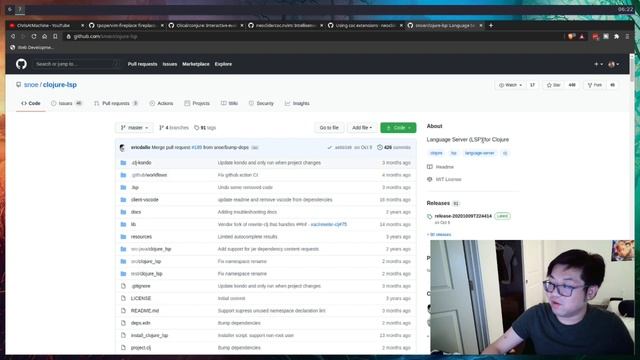Open the resources folder
This screenshot has height=360, width=640.
pos(141,237)
